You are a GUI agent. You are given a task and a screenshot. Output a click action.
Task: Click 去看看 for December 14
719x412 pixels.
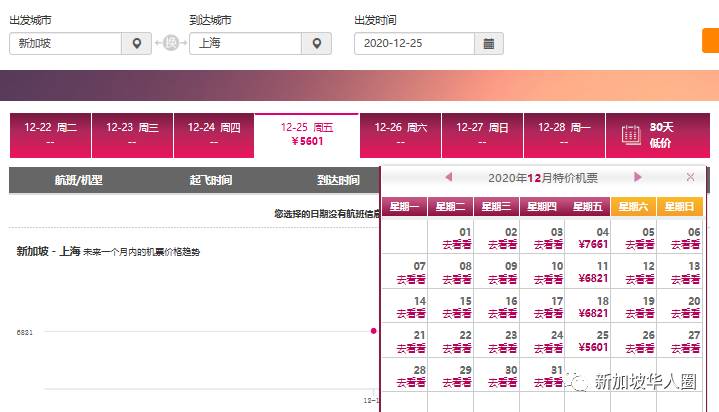click(x=411, y=314)
